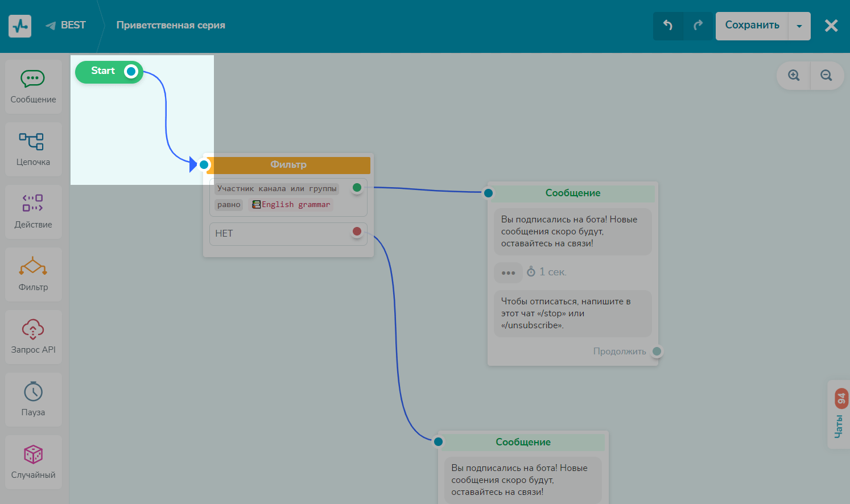Zoom in on the canvas

[x=794, y=75]
